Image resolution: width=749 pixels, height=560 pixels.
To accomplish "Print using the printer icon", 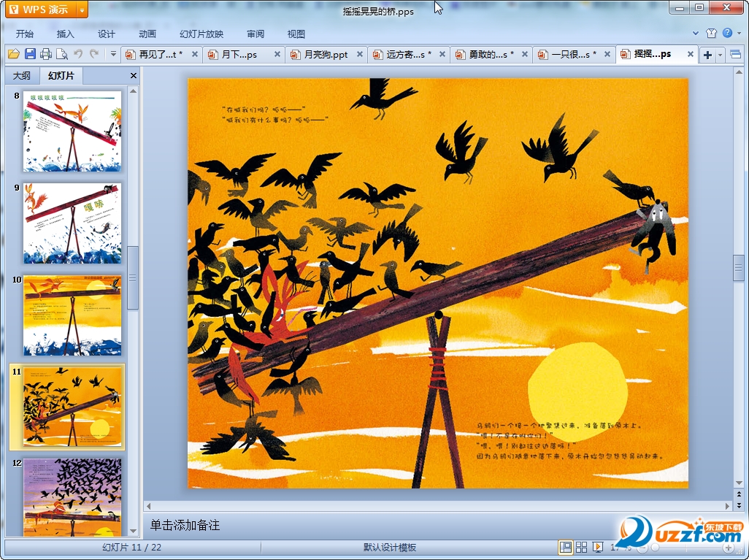I will click(46, 54).
